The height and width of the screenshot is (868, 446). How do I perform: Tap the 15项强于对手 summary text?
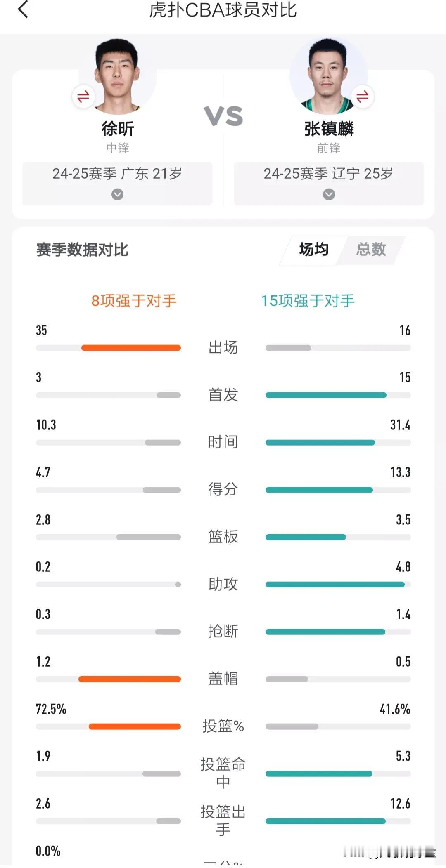[x=308, y=301]
